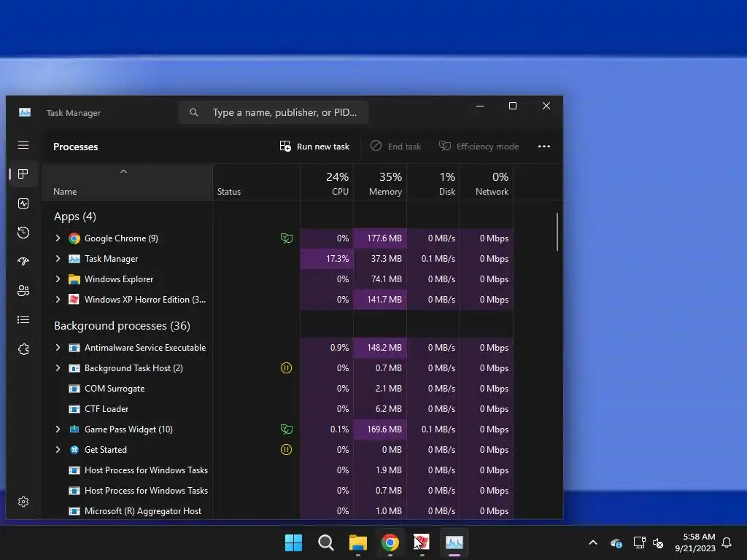Click the Background processes (36) group header
Viewport: 747px width, 560px height.
tap(122, 326)
